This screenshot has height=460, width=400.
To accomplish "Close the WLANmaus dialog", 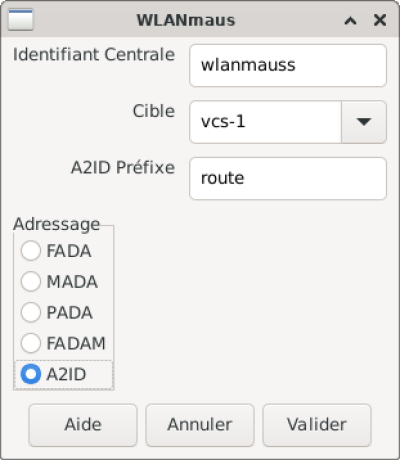I will click(380, 20).
